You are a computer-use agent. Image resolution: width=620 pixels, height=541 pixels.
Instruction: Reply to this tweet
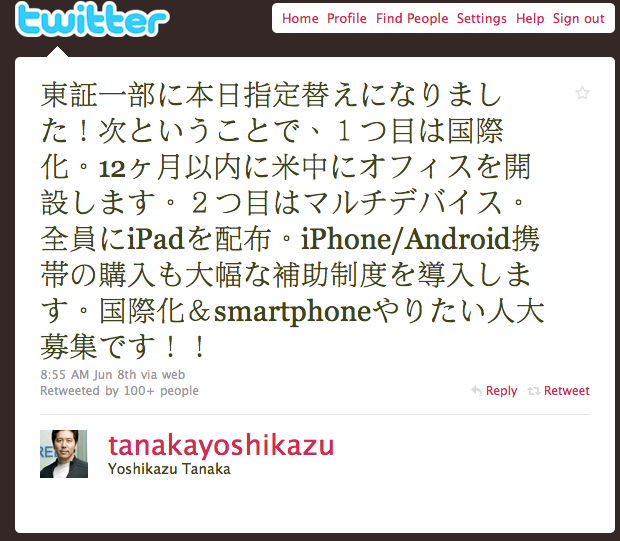[x=501, y=391]
